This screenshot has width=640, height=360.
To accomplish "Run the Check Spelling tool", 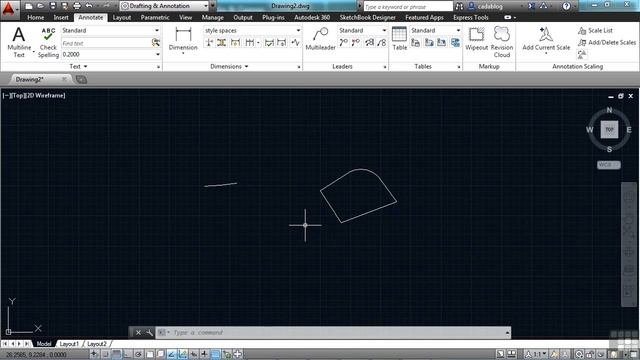I will click(x=48, y=42).
